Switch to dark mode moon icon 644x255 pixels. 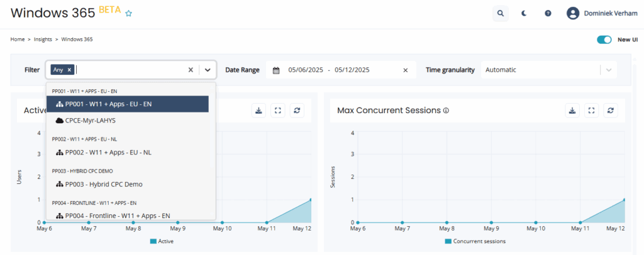pos(524,13)
